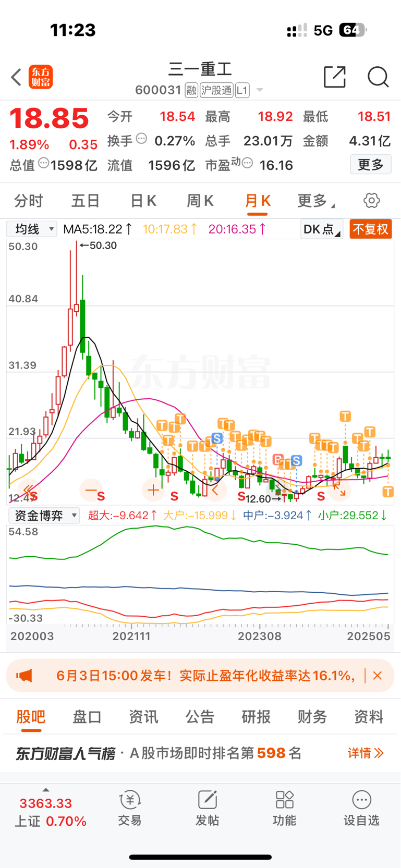Viewport: 401px width, 868px height.
Task: Open the search magnifier icon
Action: (378, 77)
